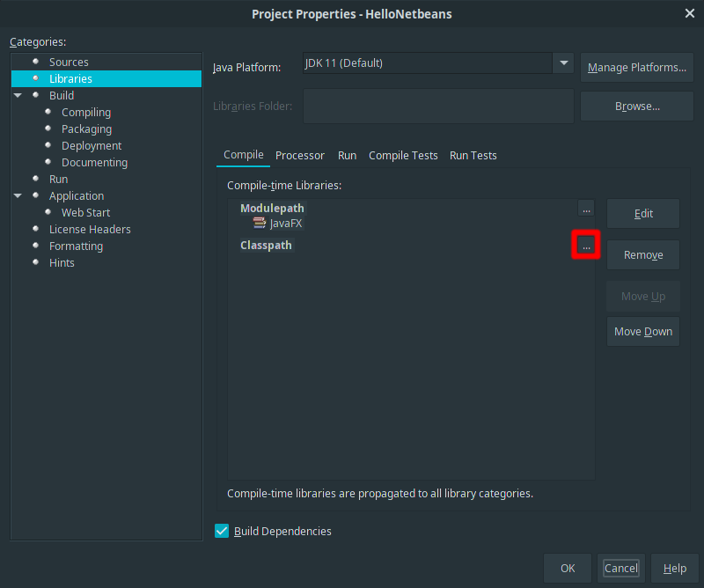Image resolution: width=704 pixels, height=588 pixels.
Task: Select the License Headers category
Action: click(90, 229)
